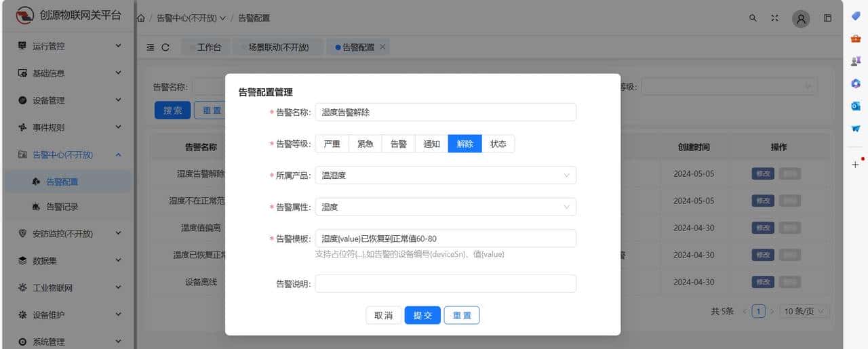This screenshot has width=868, height=349.
Task: Click the background 搜索 button
Action: click(172, 110)
